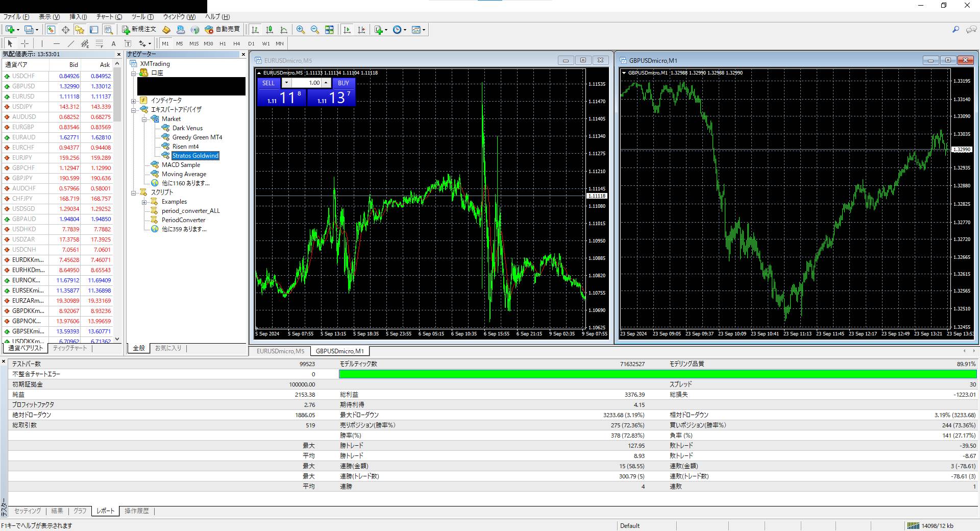The width and height of the screenshot is (980, 531).
Task: Open the Periods clock icon
Action: tap(397, 30)
